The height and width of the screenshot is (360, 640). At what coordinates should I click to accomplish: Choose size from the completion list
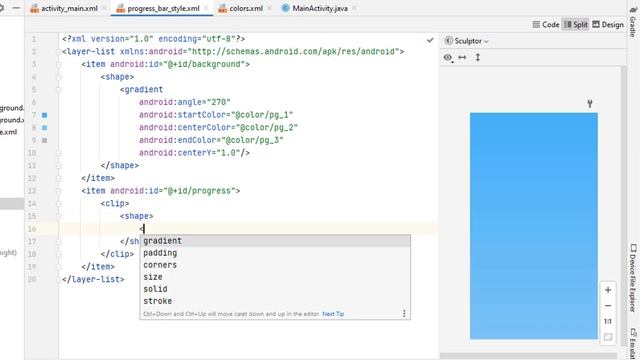pos(275,277)
